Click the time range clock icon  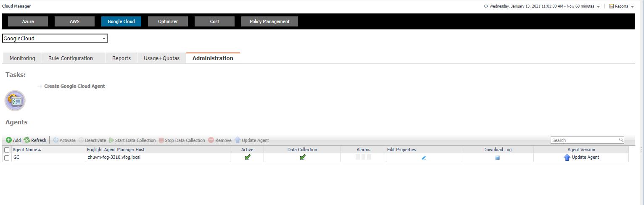[x=486, y=6]
